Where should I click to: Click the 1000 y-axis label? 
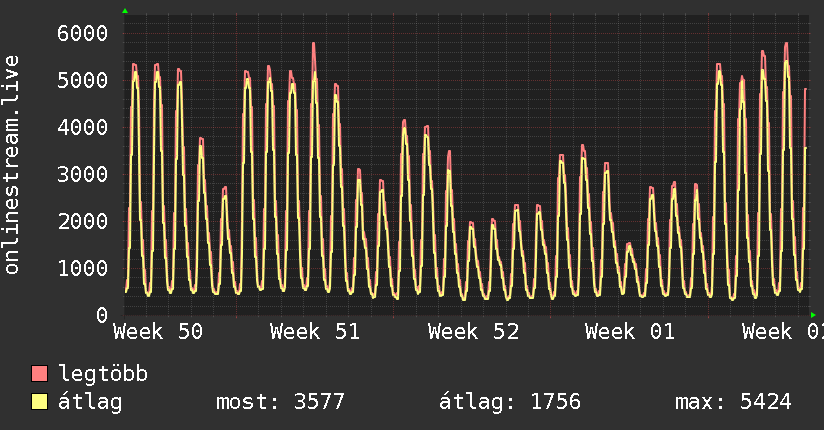point(83,268)
